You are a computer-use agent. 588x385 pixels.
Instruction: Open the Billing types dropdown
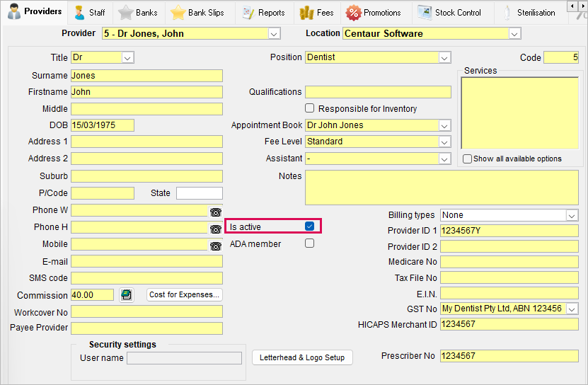(x=572, y=215)
